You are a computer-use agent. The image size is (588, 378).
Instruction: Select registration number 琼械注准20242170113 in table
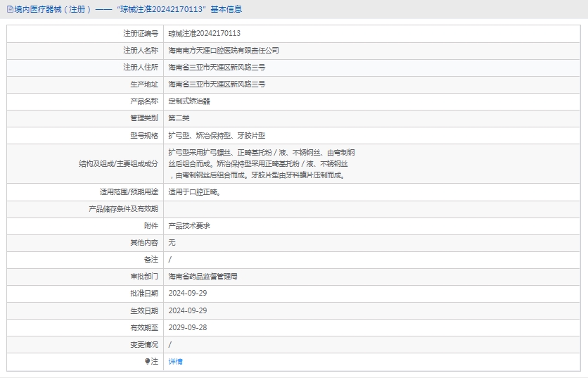205,33
